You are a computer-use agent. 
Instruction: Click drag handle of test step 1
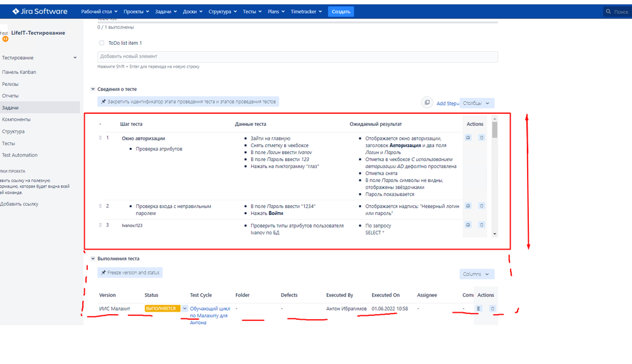coord(101,138)
